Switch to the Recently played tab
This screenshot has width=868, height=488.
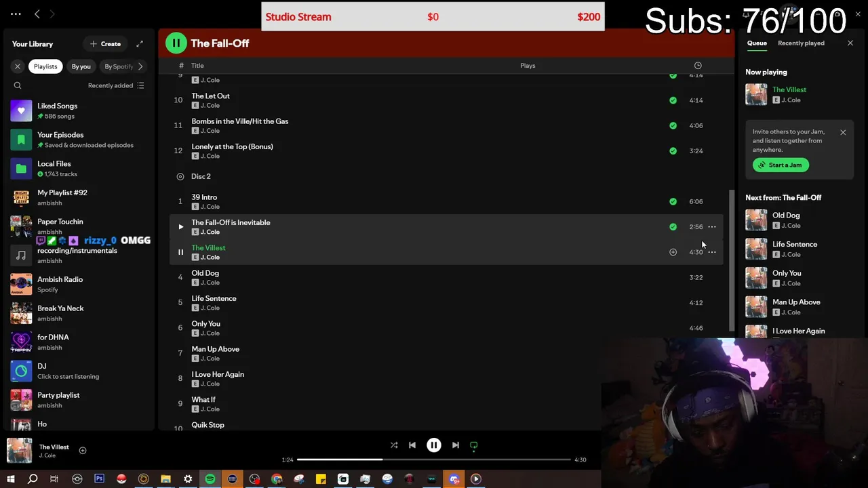[801, 43]
